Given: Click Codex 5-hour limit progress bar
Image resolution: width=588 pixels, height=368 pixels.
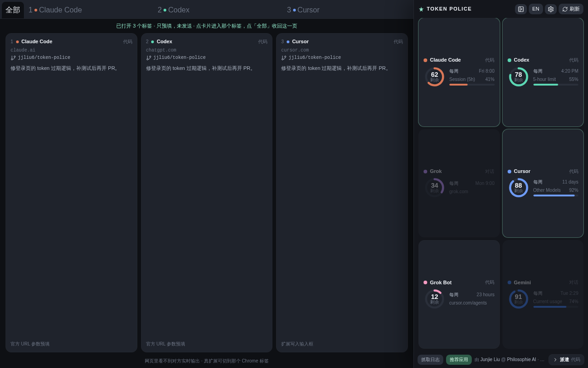Looking at the screenshot, I should (556, 85).
